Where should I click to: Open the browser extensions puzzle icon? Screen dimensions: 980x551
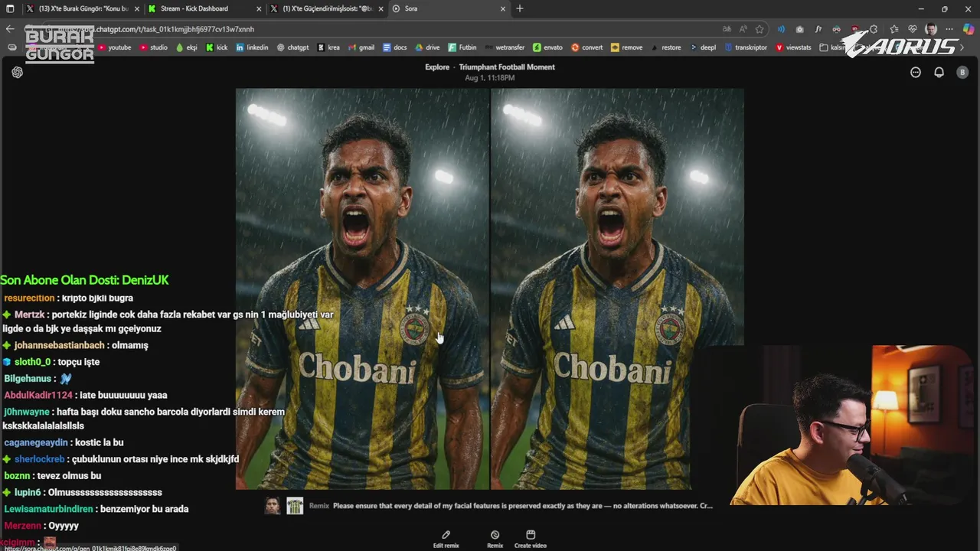pyautogui.click(x=874, y=29)
